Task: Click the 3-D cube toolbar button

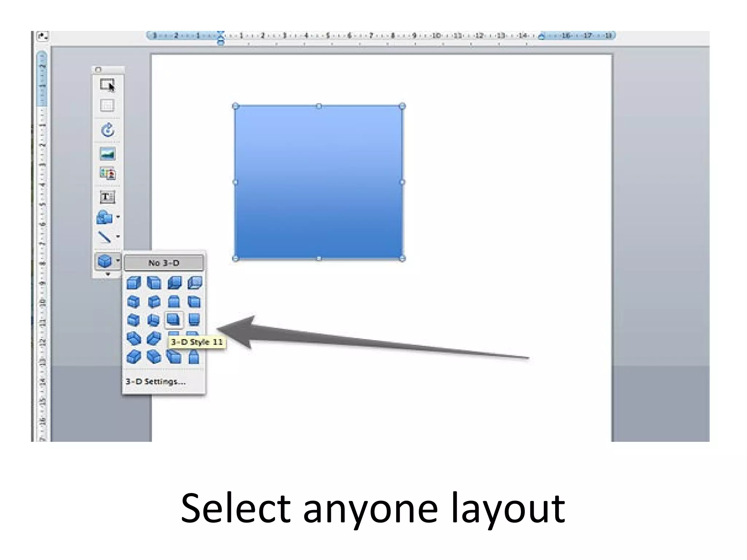Action: tap(105, 261)
